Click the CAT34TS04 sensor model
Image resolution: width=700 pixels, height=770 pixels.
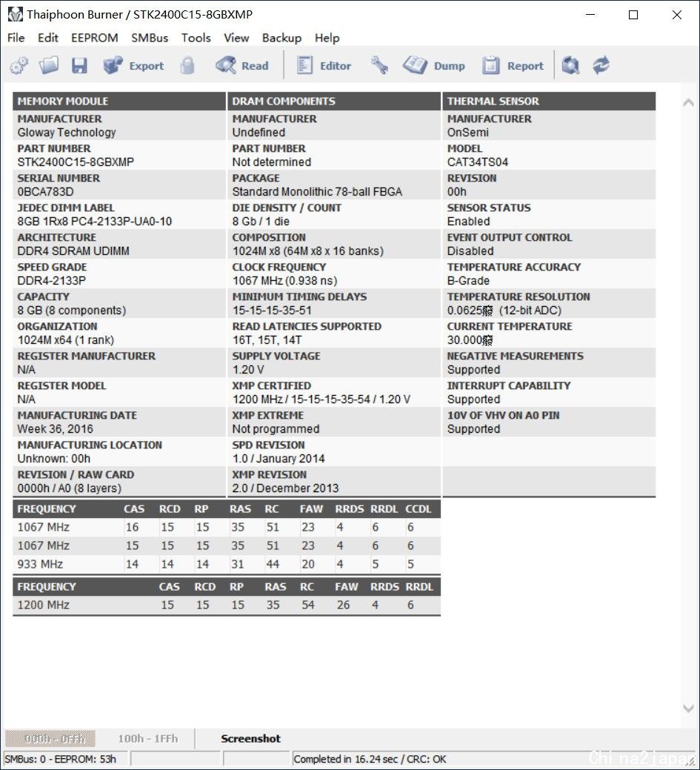coord(478,162)
